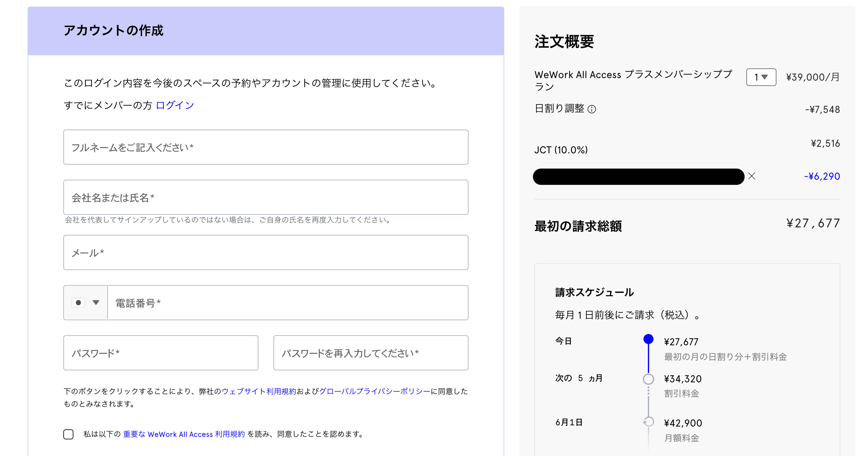The width and height of the screenshot is (868, 456).
Task: Remove the applied promo code with the X
Action: pyautogui.click(x=751, y=176)
